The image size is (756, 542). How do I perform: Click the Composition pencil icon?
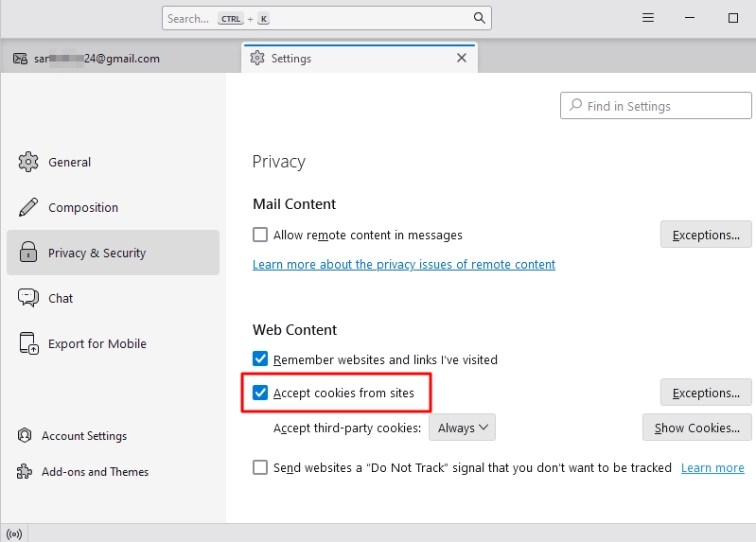click(28, 207)
